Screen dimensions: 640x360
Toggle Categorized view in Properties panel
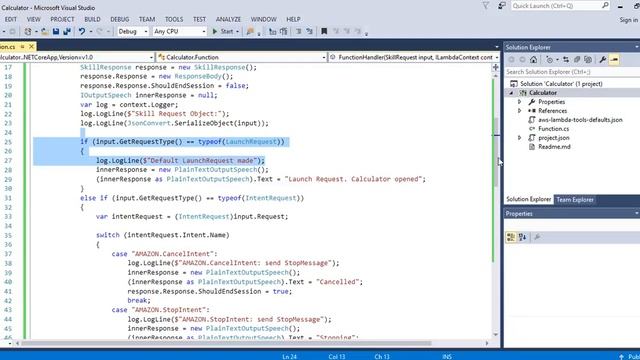click(x=511, y=237)
